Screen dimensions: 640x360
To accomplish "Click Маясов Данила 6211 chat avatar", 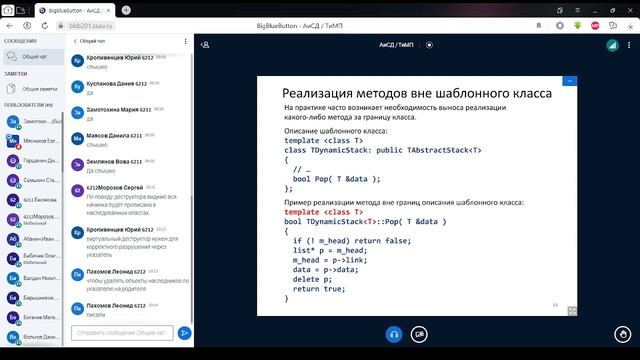I will [x=77, y=139].
